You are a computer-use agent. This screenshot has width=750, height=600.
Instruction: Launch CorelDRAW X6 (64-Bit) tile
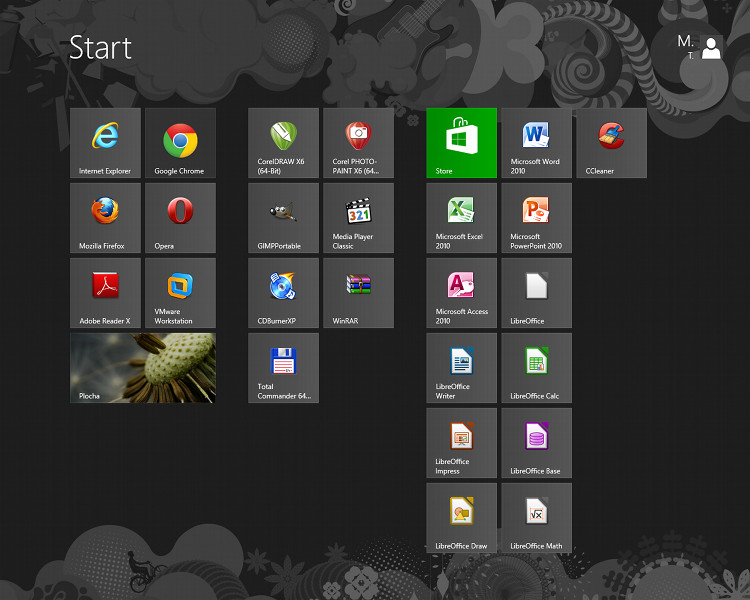(283, 143)
